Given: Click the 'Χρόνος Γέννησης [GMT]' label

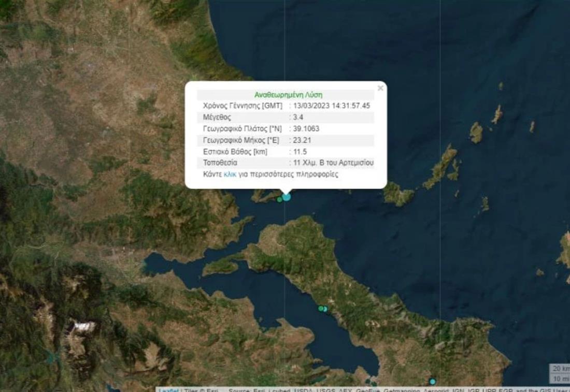Looking at the screenshot, I should click(243, 106).
